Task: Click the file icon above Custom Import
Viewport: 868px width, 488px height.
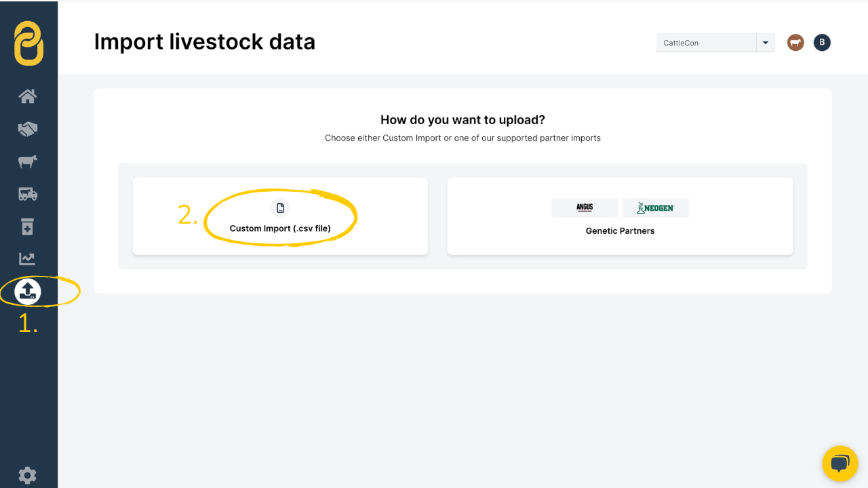Action: click(x=280, y=208)
